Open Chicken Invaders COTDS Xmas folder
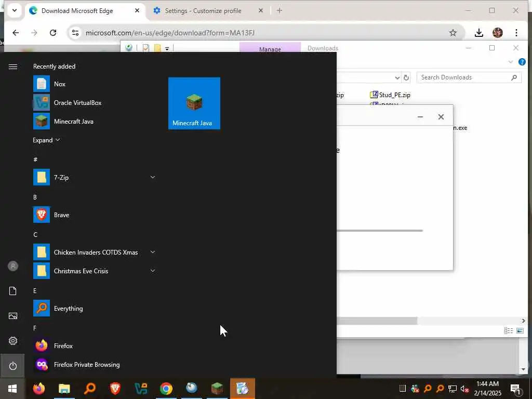 click(95, 252)
